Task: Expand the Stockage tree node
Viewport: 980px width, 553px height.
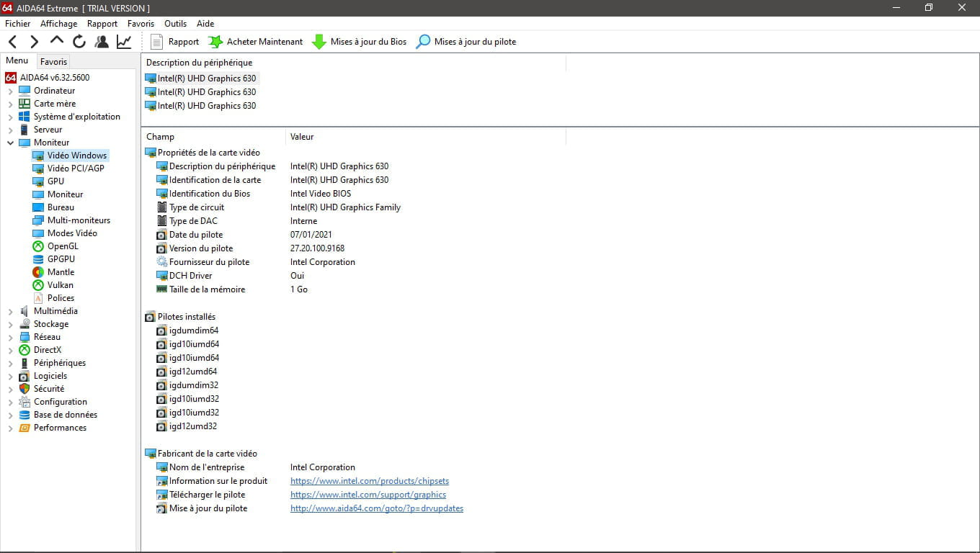Action: 10,324
